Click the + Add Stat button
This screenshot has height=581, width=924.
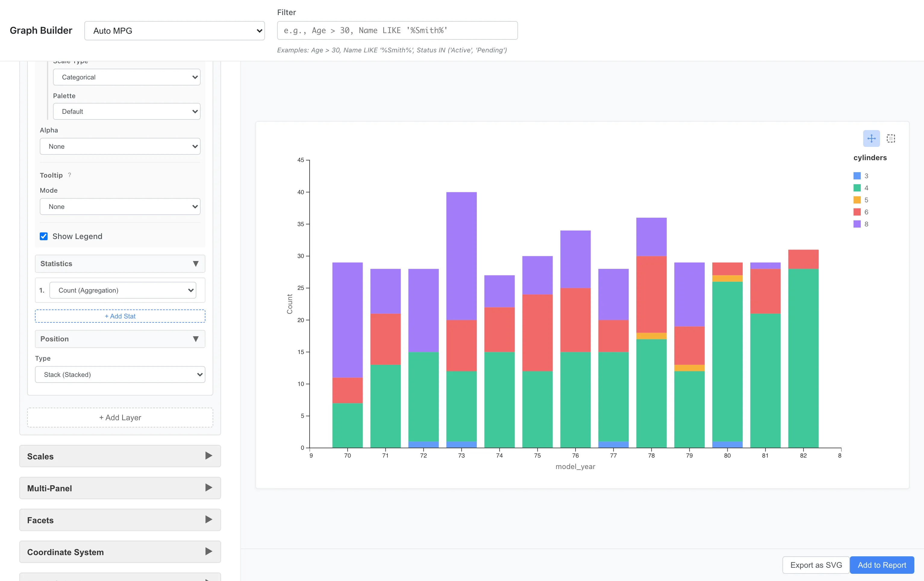pos(120,316)
